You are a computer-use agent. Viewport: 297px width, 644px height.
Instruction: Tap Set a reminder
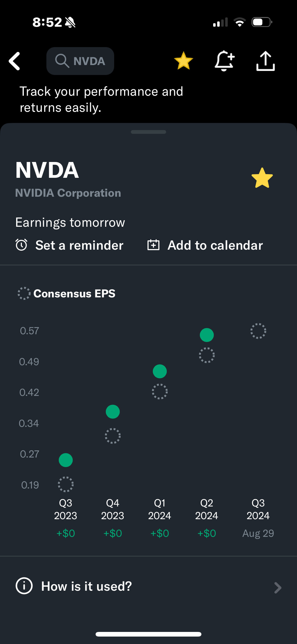79,245
